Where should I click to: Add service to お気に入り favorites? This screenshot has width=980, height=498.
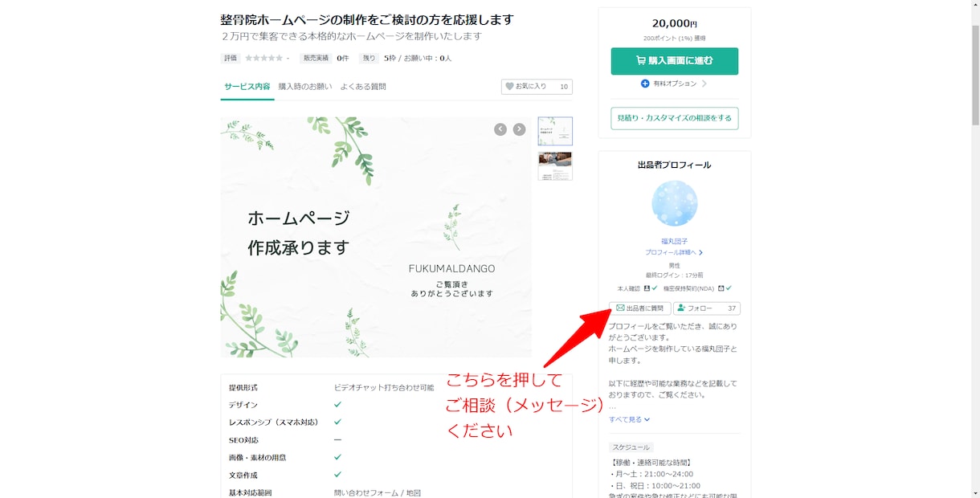pyautogui.click(x=537, y=87)
